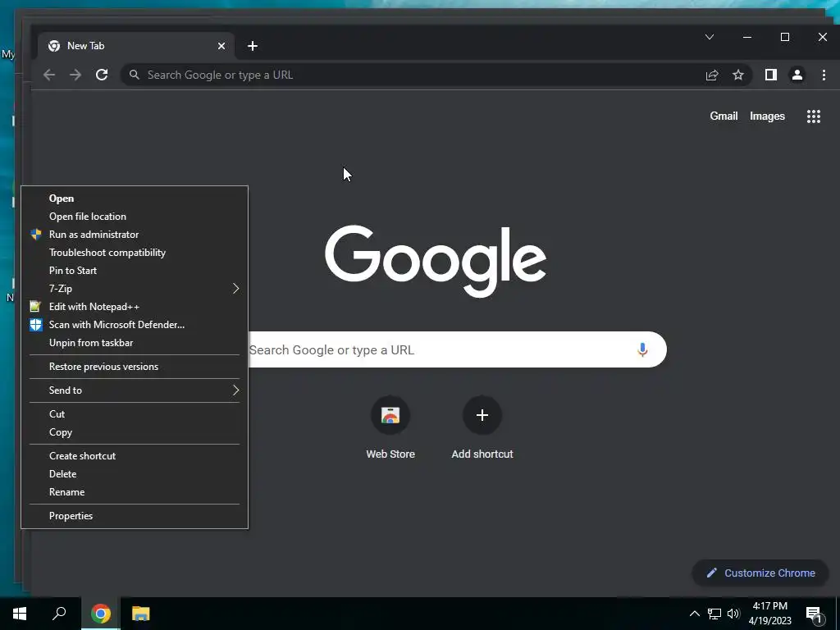Maximize the Chrome window
Screen dimensions: 840x630
click(785, 37)
